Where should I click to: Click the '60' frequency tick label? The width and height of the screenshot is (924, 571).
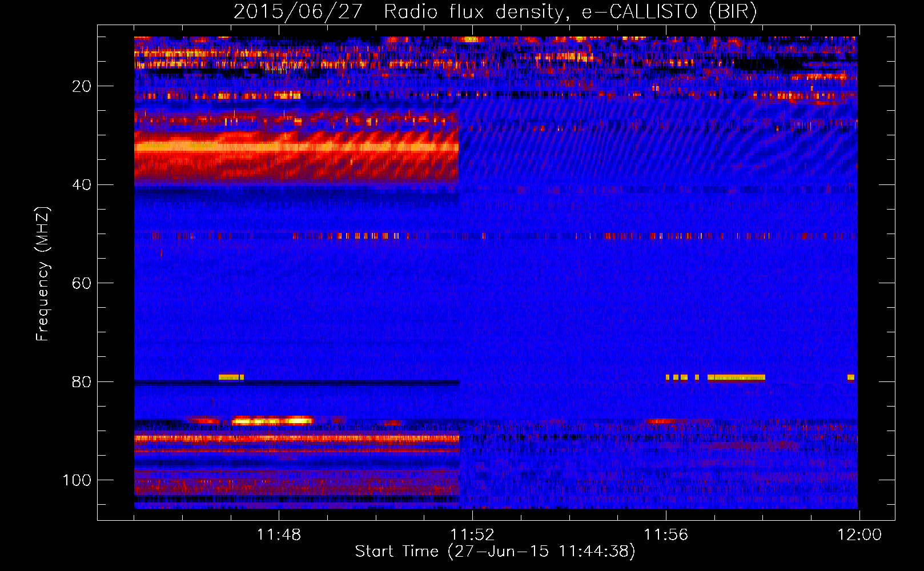click(x=82, y=284)
